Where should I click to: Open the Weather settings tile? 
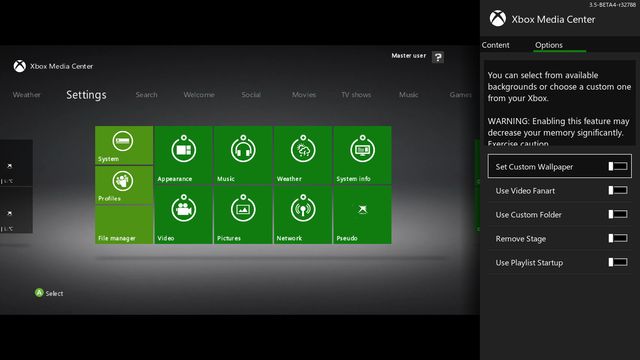[x=303, y=155]
